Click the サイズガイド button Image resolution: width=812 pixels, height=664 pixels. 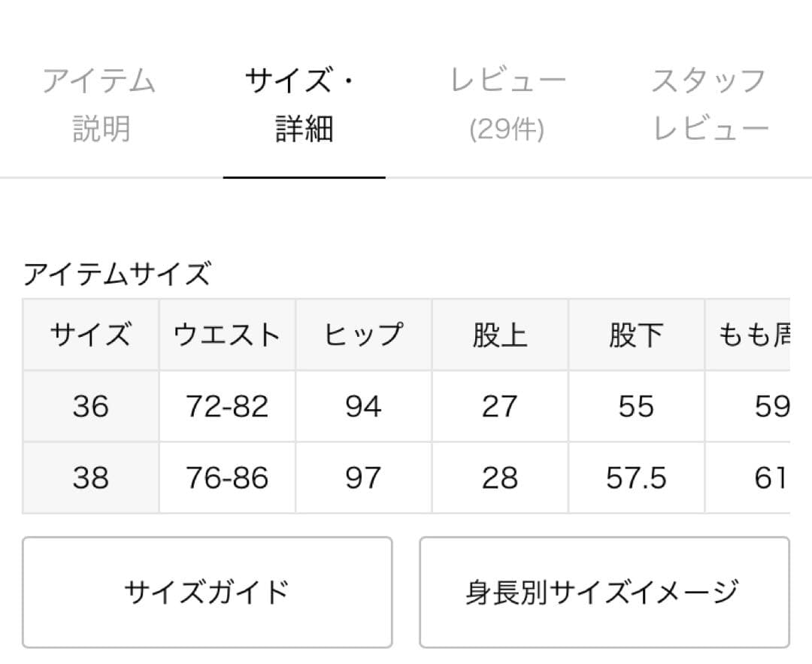[207, 593]
